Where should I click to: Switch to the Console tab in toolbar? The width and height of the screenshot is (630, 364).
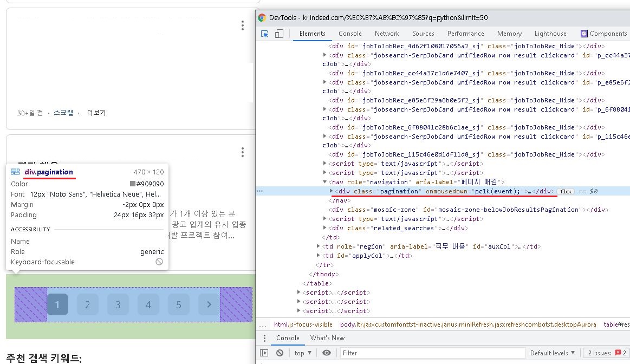pos(350,34)
